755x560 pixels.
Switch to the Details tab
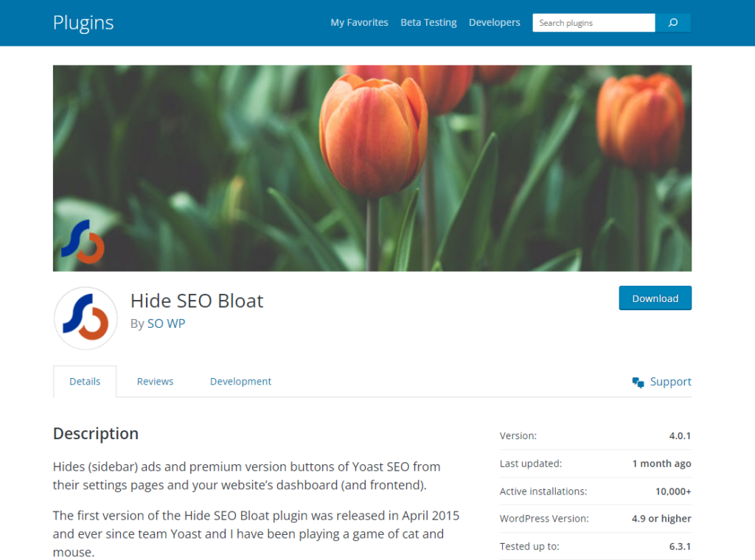click(85, 382)
